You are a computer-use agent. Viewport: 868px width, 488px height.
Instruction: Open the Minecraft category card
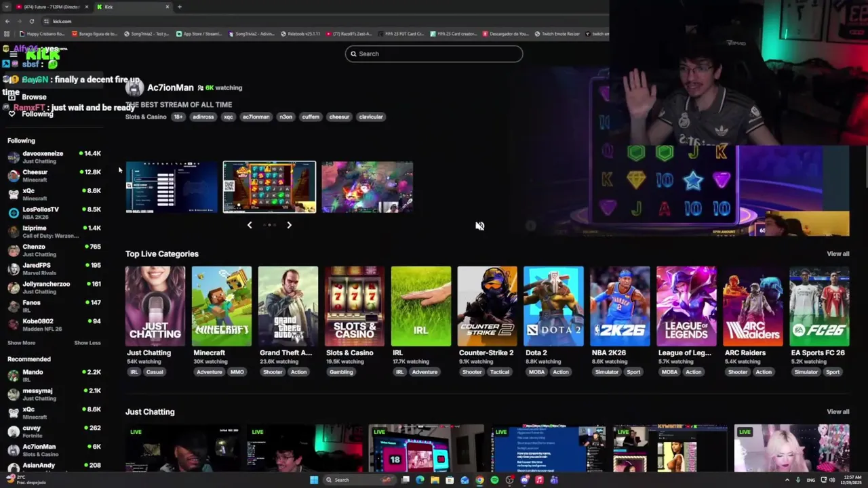point(222,306)
